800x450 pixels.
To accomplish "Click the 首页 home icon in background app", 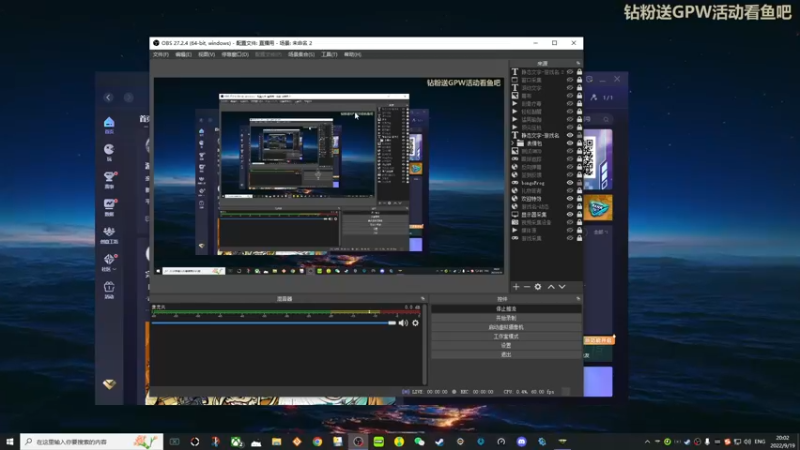I will 109,124.
